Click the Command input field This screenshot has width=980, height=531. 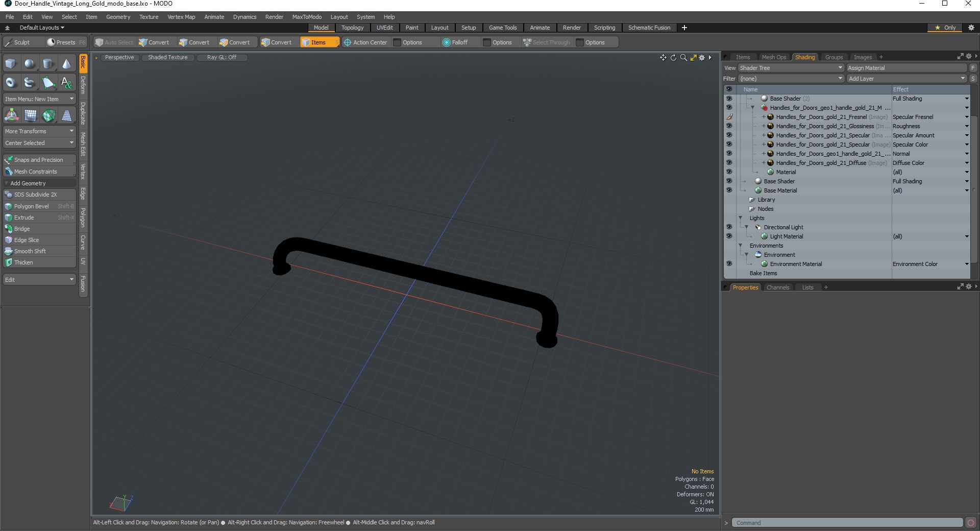coord(847,523)
